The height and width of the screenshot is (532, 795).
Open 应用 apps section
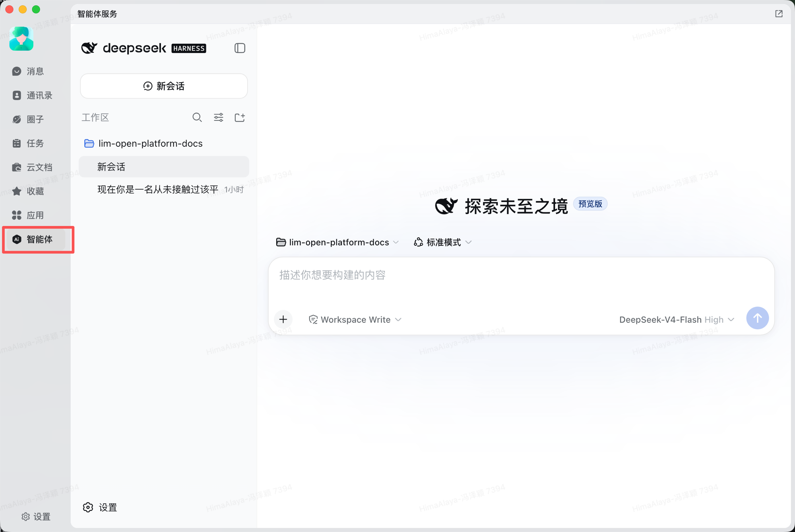click(x=28, y=215)
